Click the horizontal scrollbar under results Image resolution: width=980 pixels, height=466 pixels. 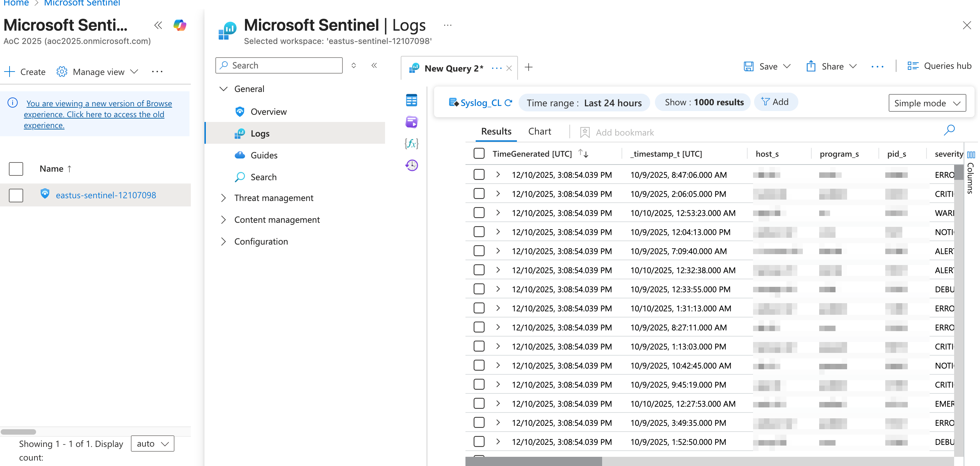click(533, 461)
